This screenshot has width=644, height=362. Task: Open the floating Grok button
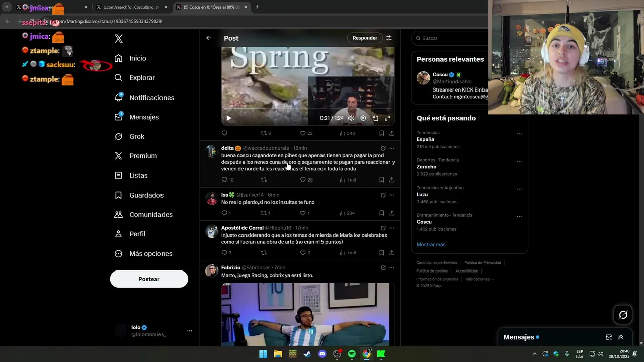pyautogui.click(x=623, y=315)
